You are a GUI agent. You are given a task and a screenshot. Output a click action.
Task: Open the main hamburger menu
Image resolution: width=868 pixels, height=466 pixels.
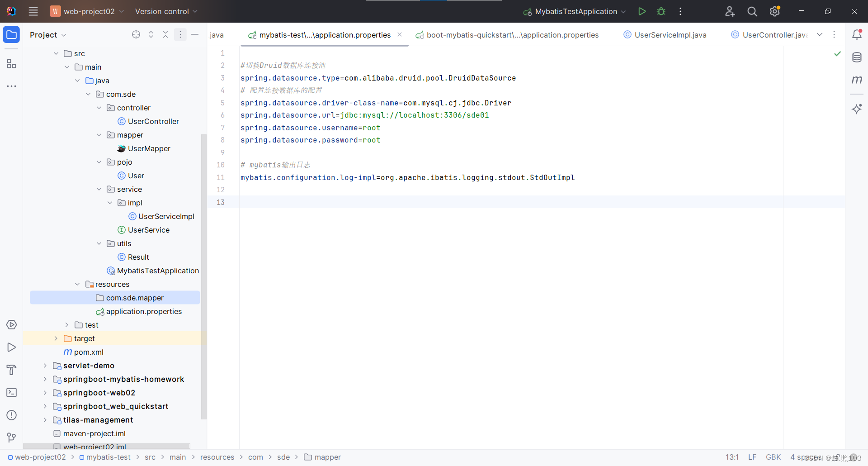click(x=33, y=11)
